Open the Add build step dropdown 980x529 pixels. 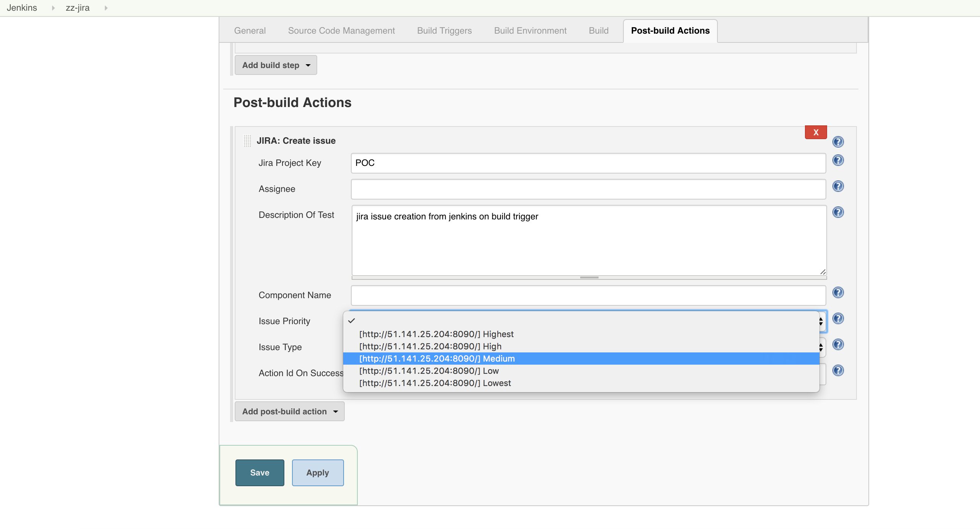point(276,65)
